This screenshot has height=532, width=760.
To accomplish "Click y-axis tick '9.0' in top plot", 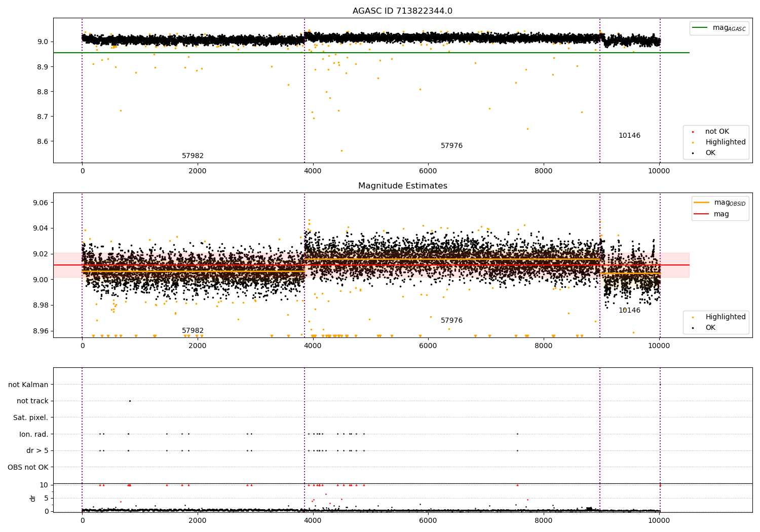I will (x=43, y=42).
